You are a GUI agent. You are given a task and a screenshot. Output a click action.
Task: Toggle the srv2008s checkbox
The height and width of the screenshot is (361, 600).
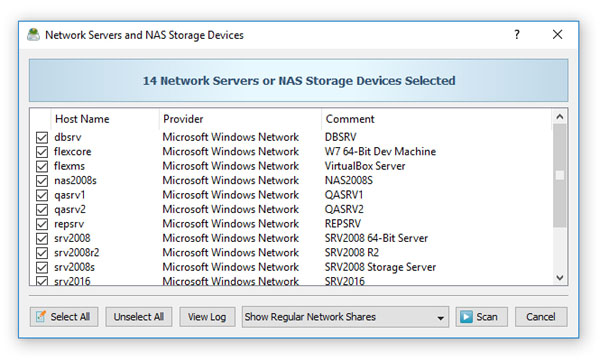click(42, 267)
